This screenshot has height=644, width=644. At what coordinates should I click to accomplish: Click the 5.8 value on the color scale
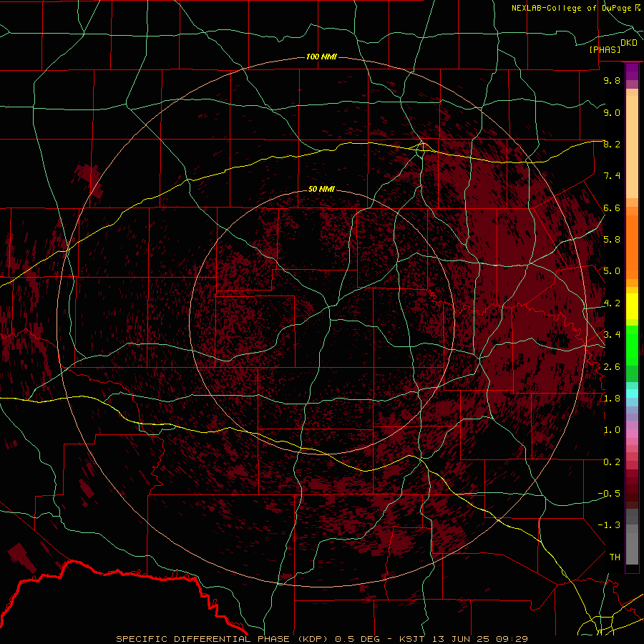coord(612,240)
